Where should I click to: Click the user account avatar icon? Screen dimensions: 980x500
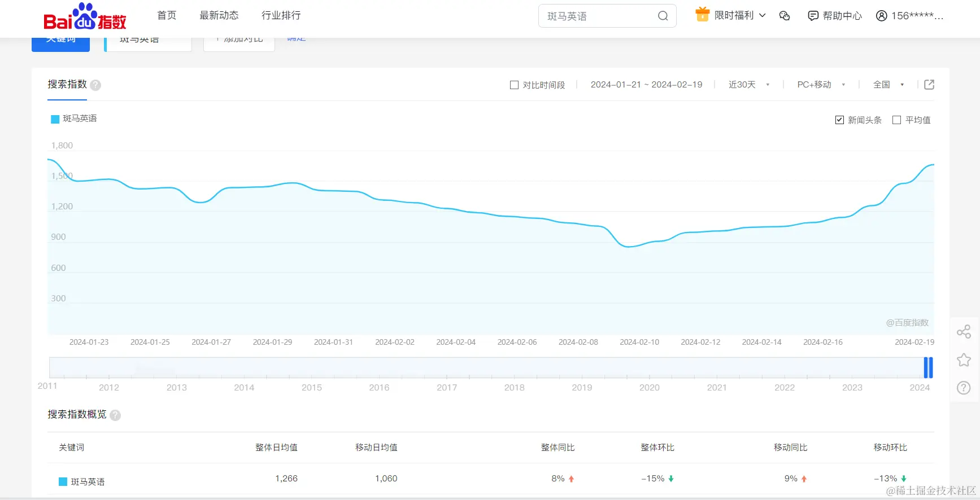881,16
